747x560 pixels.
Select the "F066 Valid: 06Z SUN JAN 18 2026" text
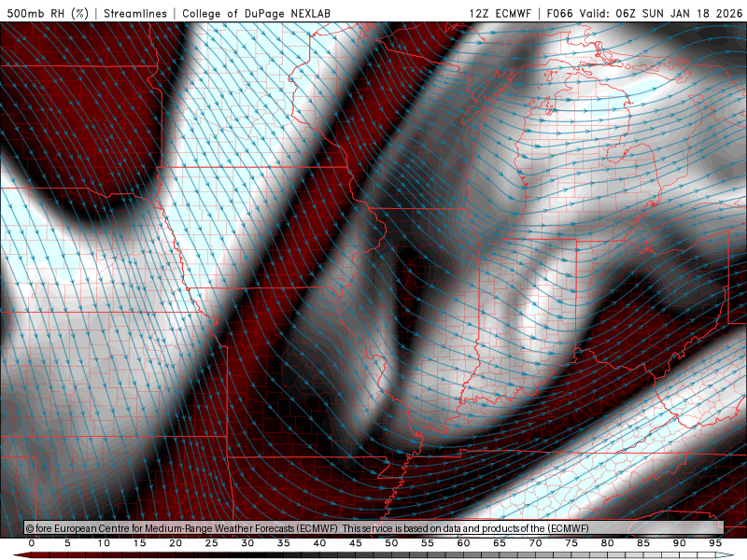coord(644,13)
